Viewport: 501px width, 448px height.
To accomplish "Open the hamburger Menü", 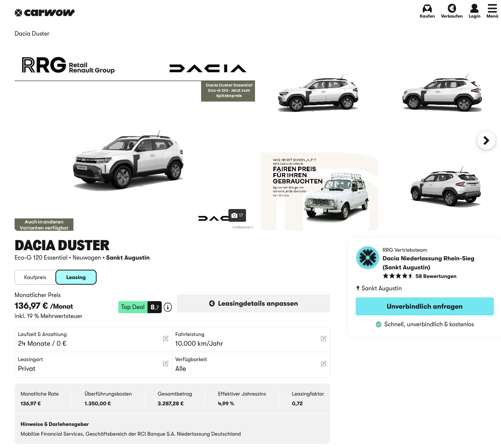I will [x=492, y=11].
